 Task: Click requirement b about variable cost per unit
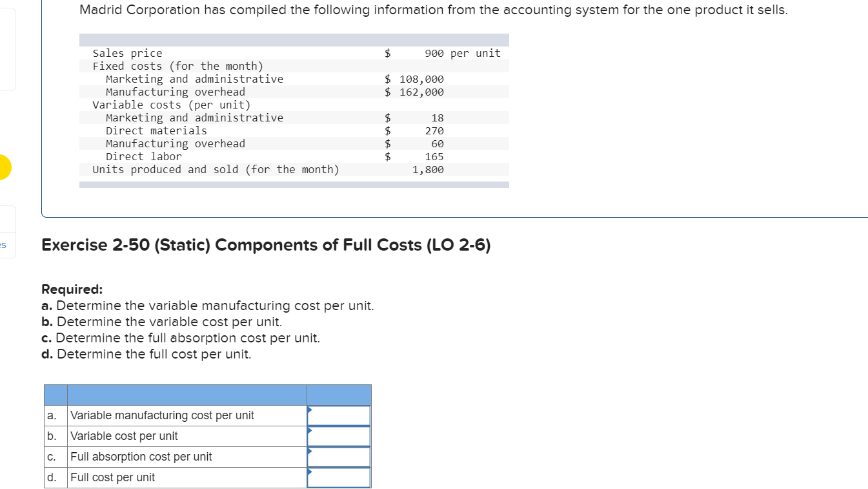pyautogui.click(x=162, y=322)
